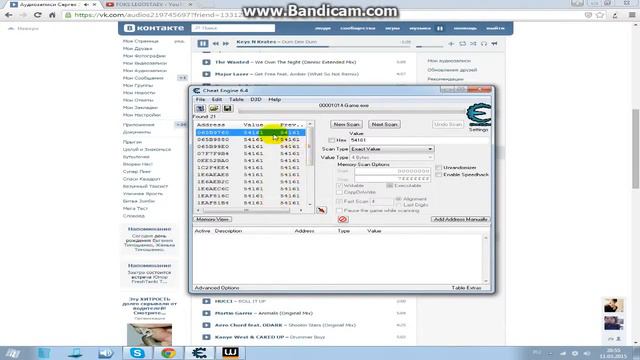Enable the Unrandomizer checkbox
The height and width of the screenshot is (360, 640).
pos(438,167)
